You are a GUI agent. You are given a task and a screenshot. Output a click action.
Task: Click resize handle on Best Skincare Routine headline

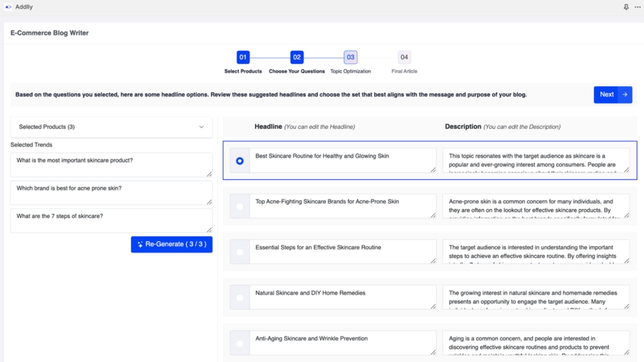pyautogui.click(x=433, y=170)
